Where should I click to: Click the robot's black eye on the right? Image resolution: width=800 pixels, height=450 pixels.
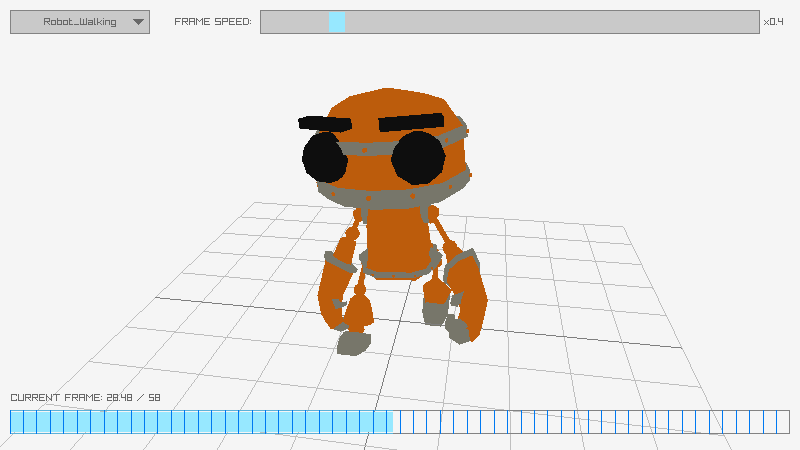click(418, 158)
